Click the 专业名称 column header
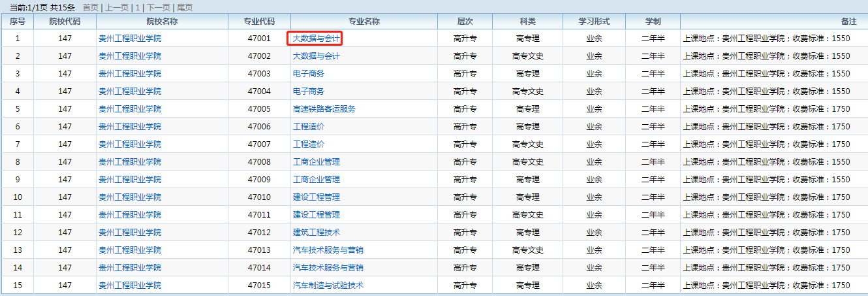The image size is (868, 296). [364, 22]
